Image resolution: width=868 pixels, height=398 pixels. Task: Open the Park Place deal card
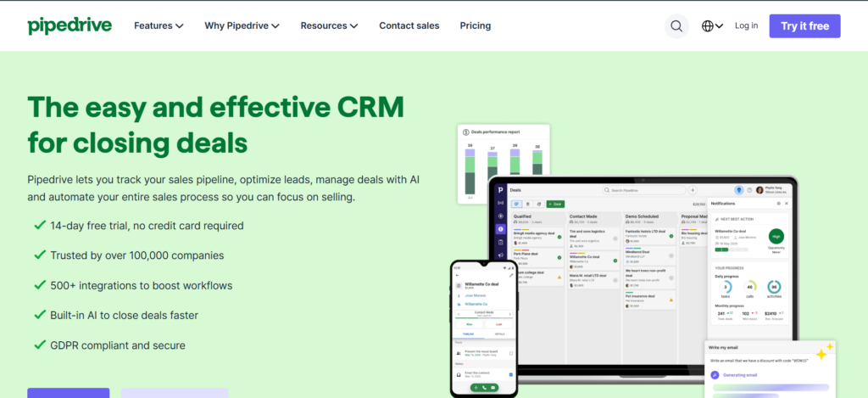pyautogui.click(x=538, y=258)
